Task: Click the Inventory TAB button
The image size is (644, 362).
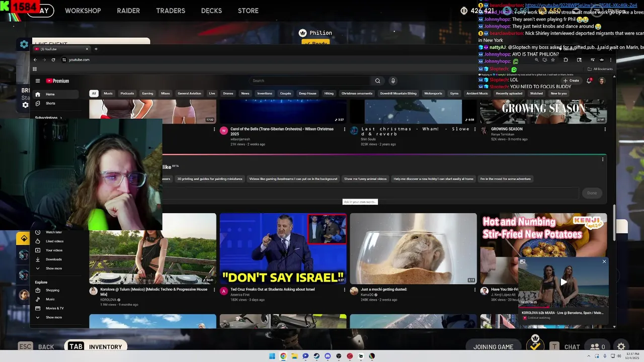Action: click(x=96, y=346)
